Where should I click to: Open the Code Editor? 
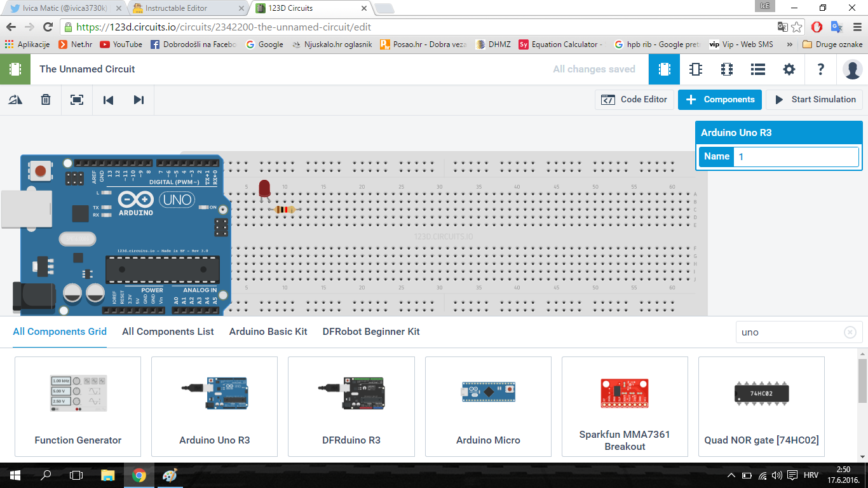634,100
